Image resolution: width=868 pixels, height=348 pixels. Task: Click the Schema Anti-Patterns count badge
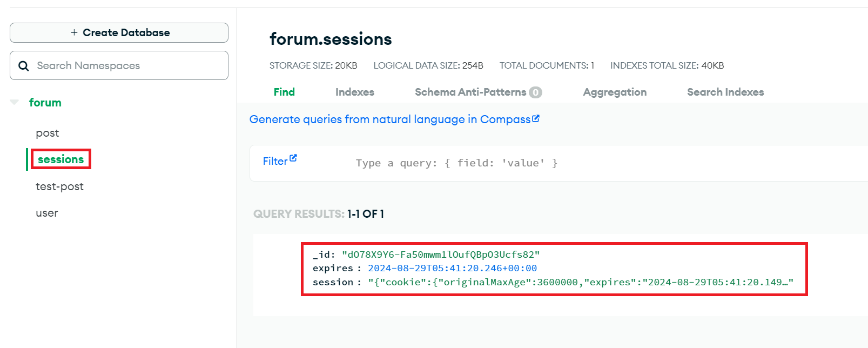click(x=535, y=92)
